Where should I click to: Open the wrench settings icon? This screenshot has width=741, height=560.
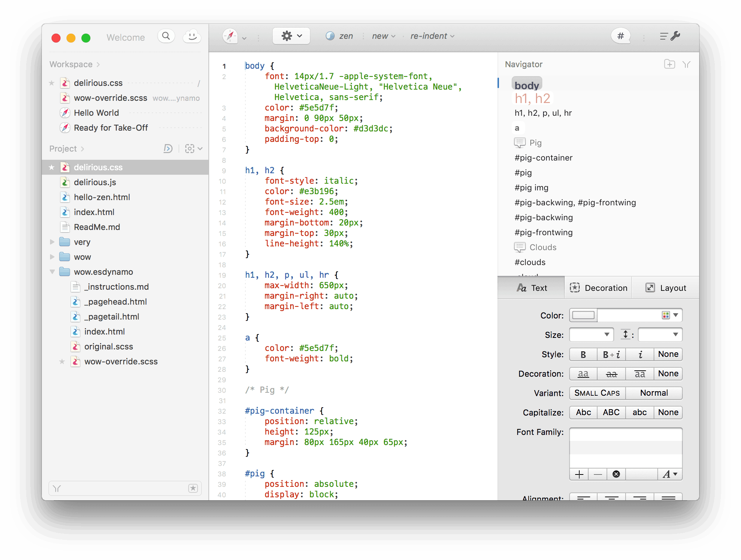675,36
